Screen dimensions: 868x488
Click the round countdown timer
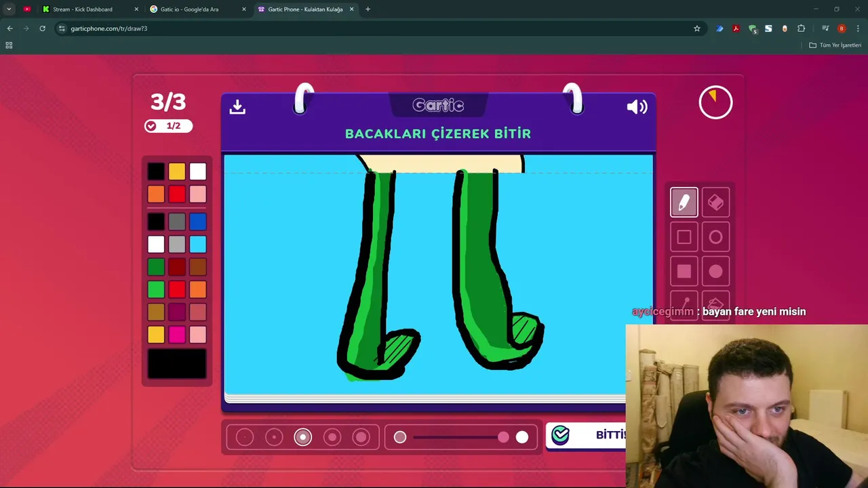point(715,102)
